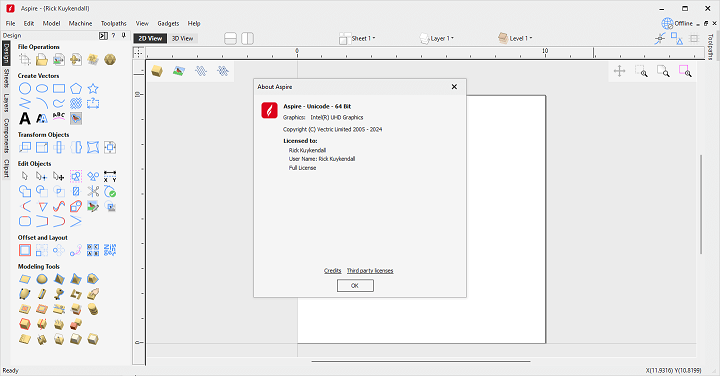Open the Machine menu
The width and height of the screenshot is (720, 376).
[x=80, y=23]
